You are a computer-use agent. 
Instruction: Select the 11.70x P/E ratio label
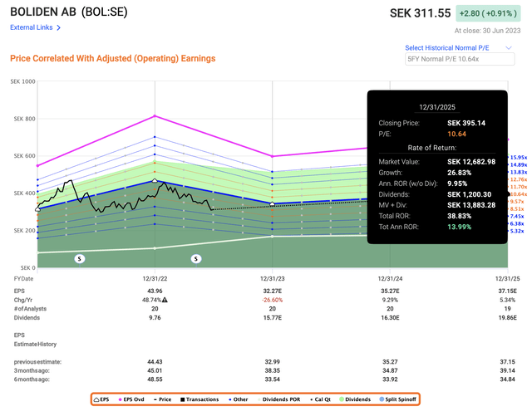(519, 187)
